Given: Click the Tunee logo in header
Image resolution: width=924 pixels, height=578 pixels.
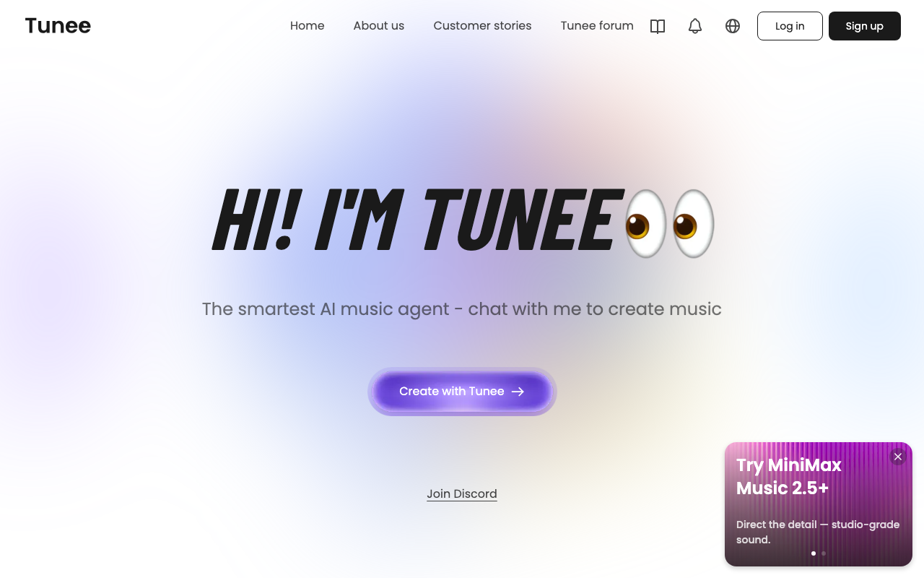Looking at the screenshot, I should coord(58,26).
